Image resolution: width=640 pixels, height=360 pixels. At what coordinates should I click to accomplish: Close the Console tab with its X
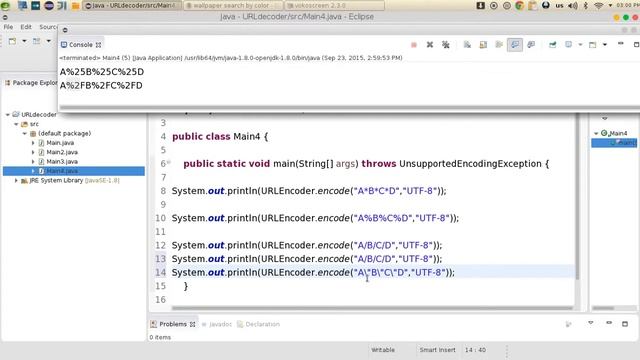point(98,45)
